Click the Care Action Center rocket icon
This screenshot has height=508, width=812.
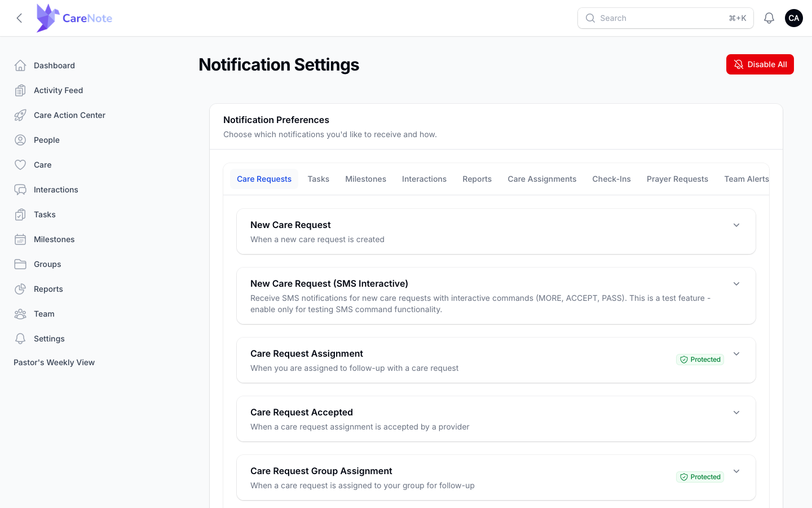pos(20,115)
